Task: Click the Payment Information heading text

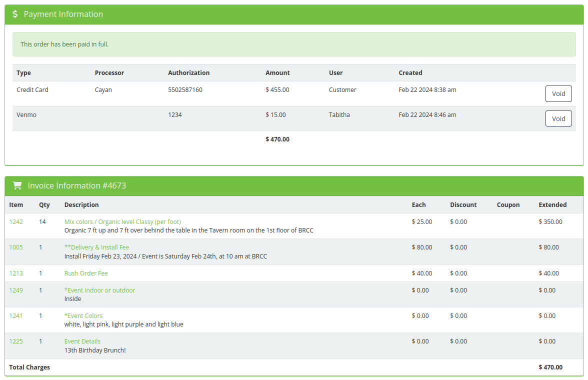Action: pos(63,14)
